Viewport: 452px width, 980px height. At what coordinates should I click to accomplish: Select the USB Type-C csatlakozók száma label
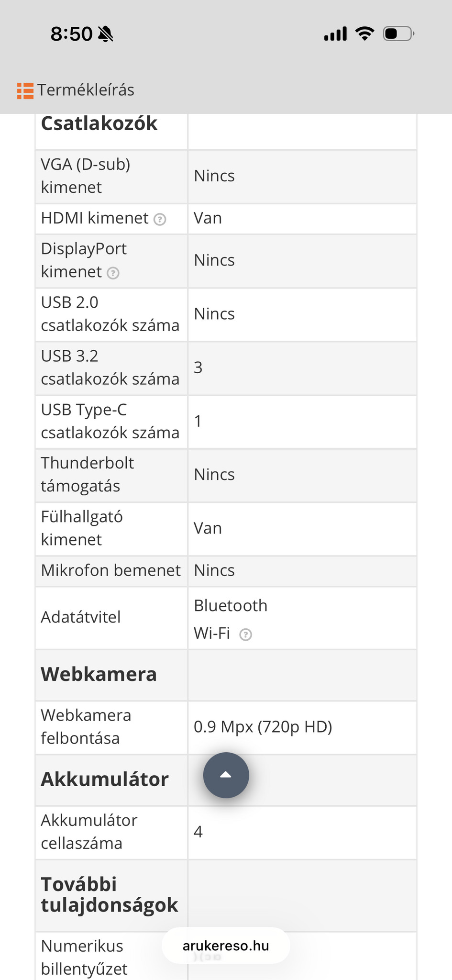(x=110, y=421)
